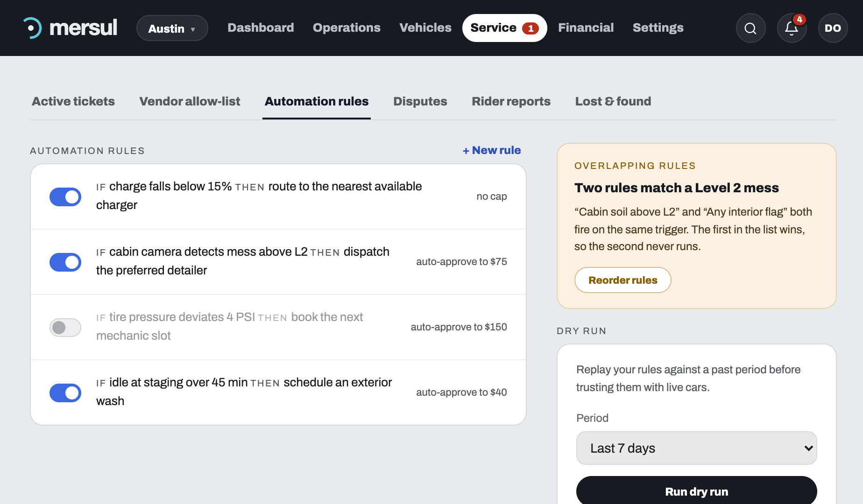Open the Lost & found tab
This screenshot has height=504, width=863.
point(613,101)
